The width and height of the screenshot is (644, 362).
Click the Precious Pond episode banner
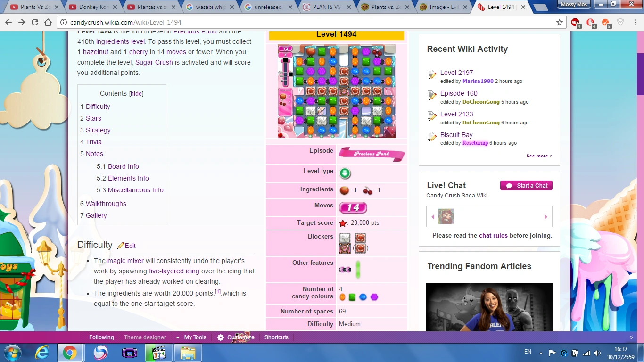(372, 154)
